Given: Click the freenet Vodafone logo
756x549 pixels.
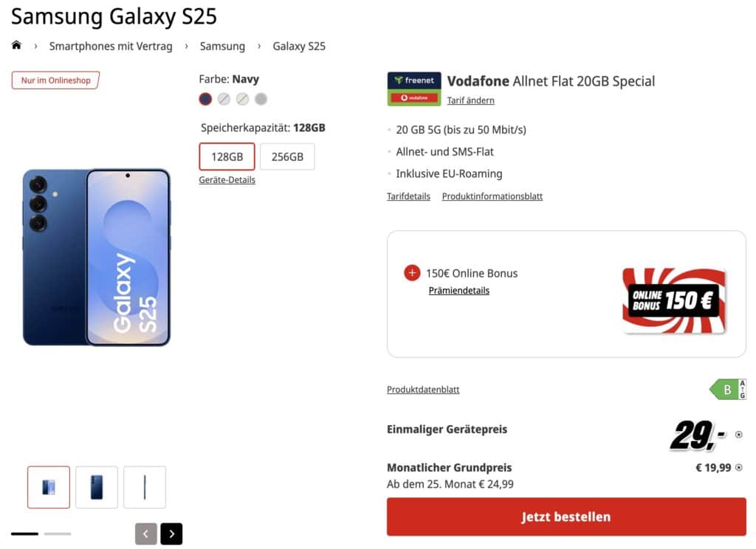Looking at the screenshot, I should (x=414, y=89).
